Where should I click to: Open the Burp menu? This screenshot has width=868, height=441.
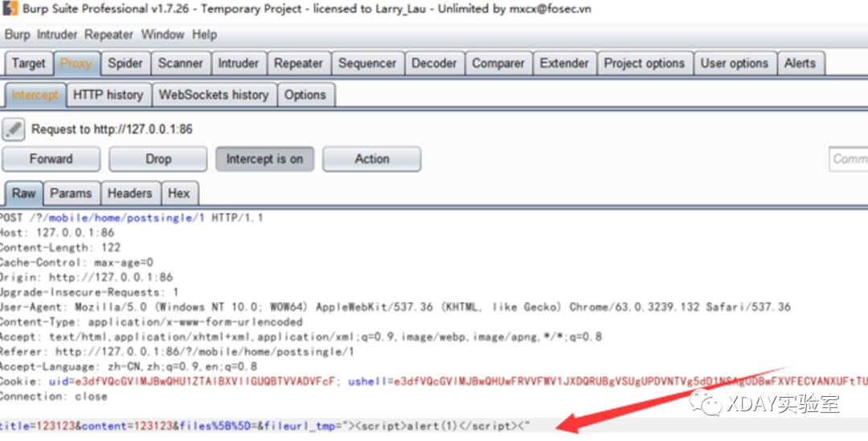(17, 35)
